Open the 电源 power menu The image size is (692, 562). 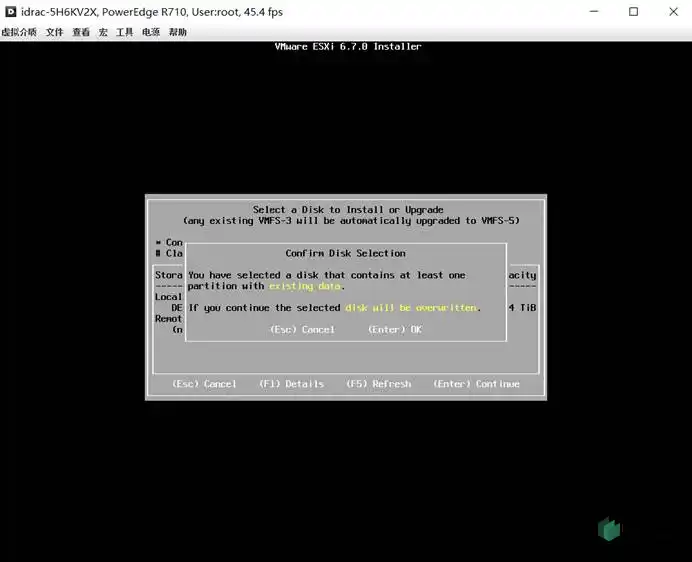[x=151, y=32]
